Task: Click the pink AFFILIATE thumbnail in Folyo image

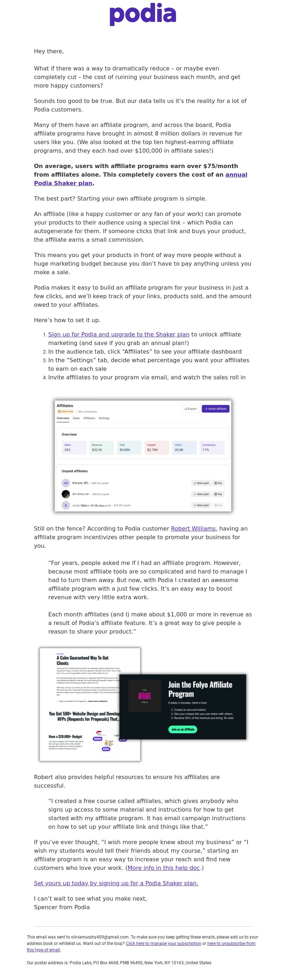Action: point(144,696)
